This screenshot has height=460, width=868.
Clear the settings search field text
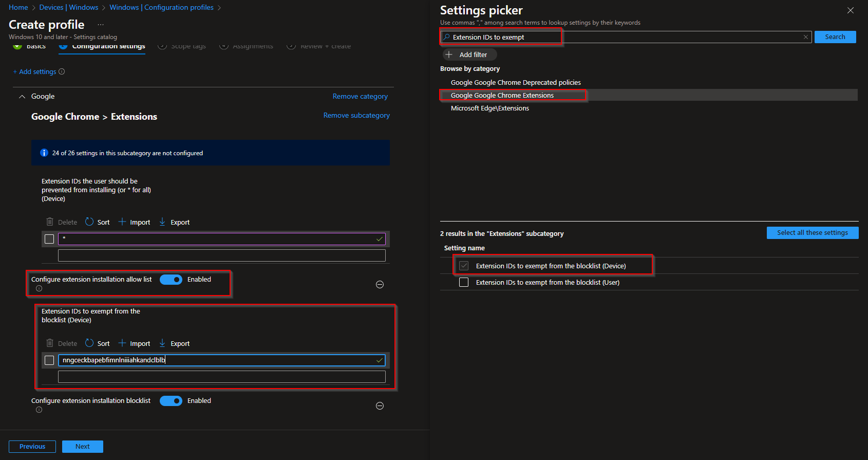click(806, 37)
